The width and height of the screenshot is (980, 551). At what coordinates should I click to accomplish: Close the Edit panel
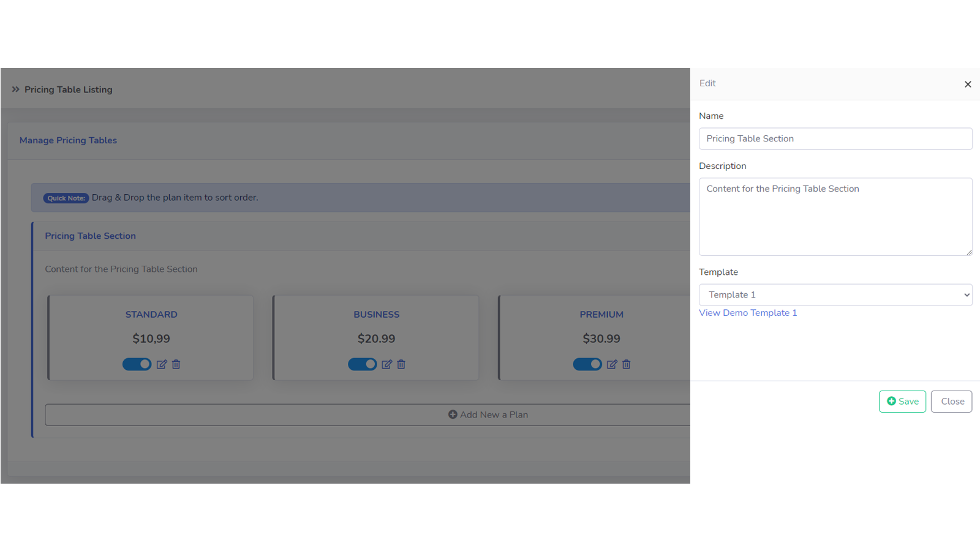tap(951, 401)
